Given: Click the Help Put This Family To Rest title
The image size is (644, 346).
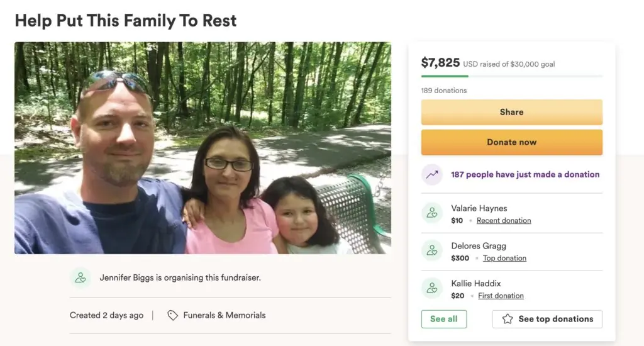Looking at the screenshot, I should (126, 21).
